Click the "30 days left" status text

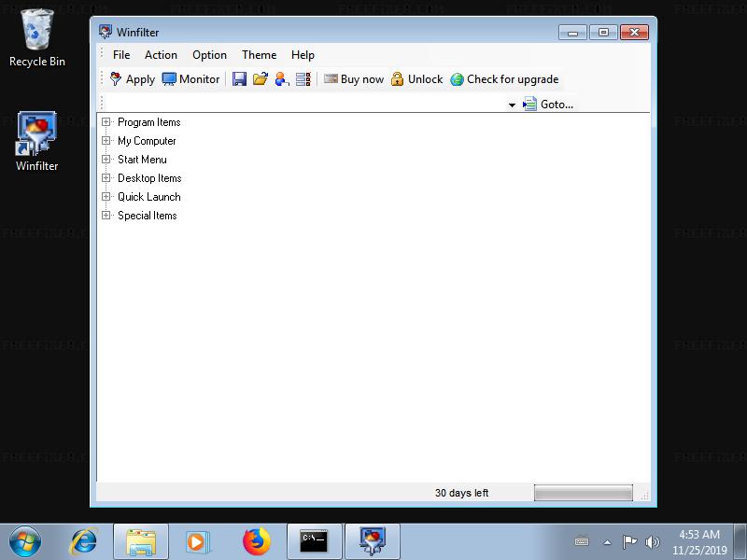point(461,493)
